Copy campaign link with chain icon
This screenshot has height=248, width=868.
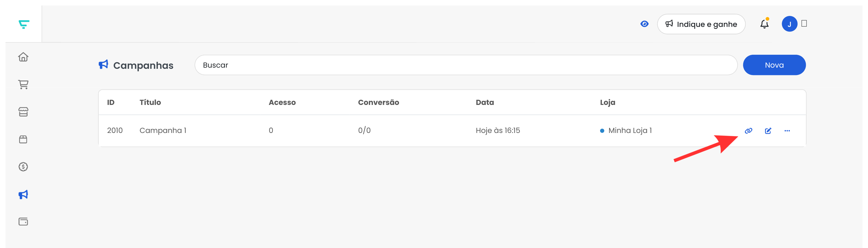(x=749, y=131)
